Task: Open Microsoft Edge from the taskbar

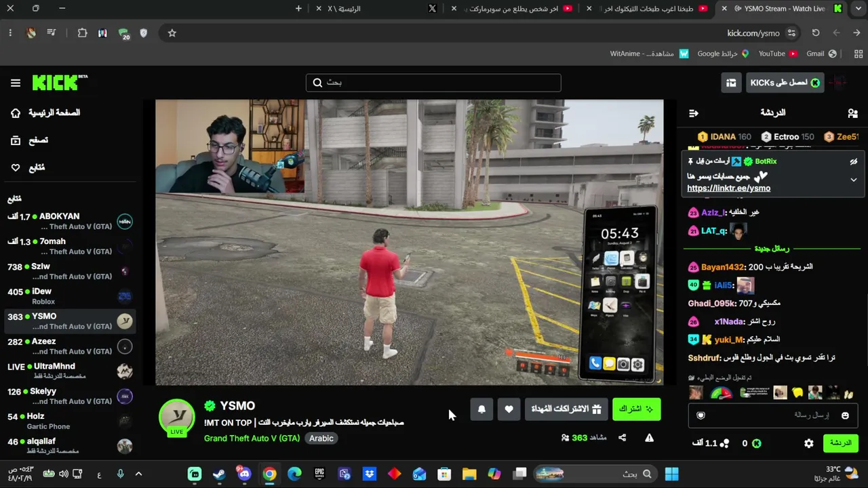Action: click(x=294, y=474)
